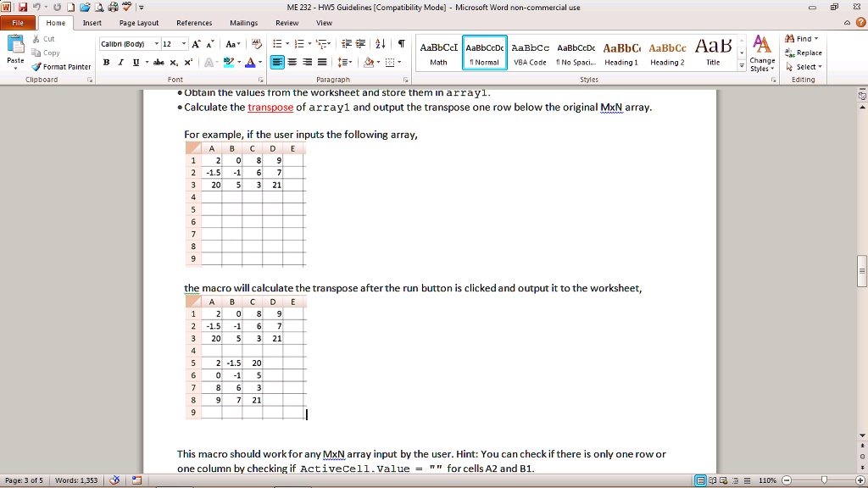Increase paragraph indent

360,44
